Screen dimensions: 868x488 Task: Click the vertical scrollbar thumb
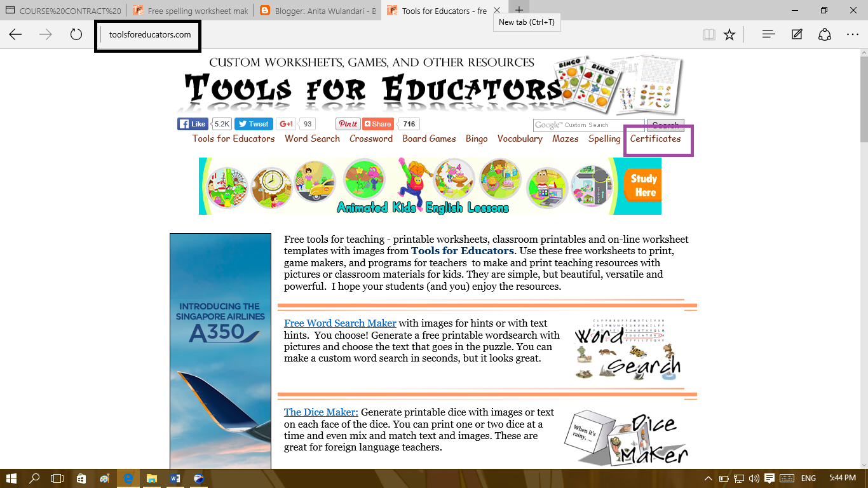click(x=864, y=98)
